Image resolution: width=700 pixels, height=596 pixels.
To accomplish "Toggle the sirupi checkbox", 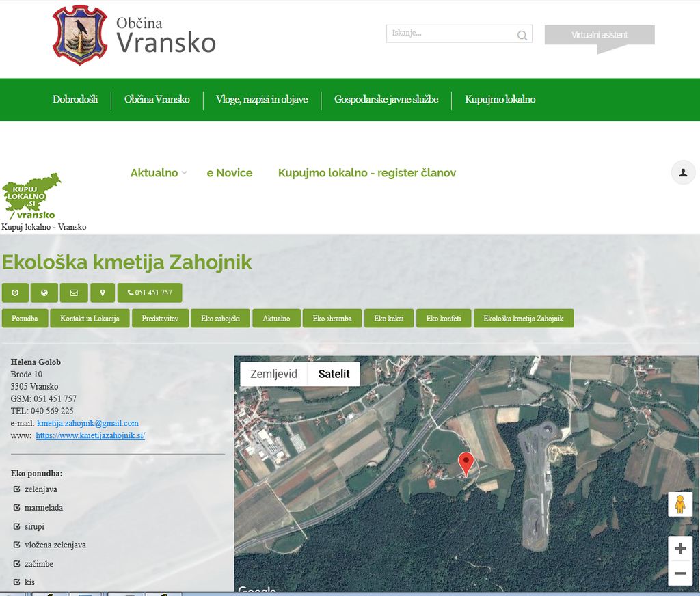I will [x=17, y=527].
